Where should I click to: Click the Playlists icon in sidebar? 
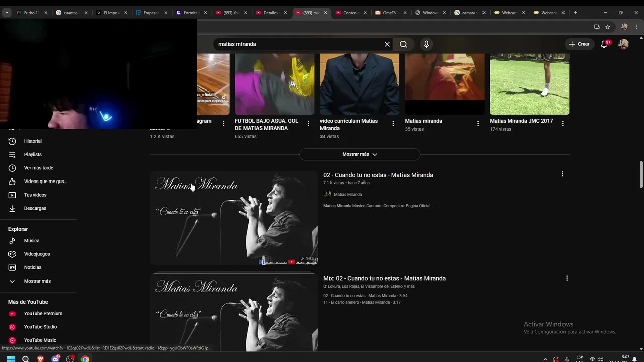[12, 155]
